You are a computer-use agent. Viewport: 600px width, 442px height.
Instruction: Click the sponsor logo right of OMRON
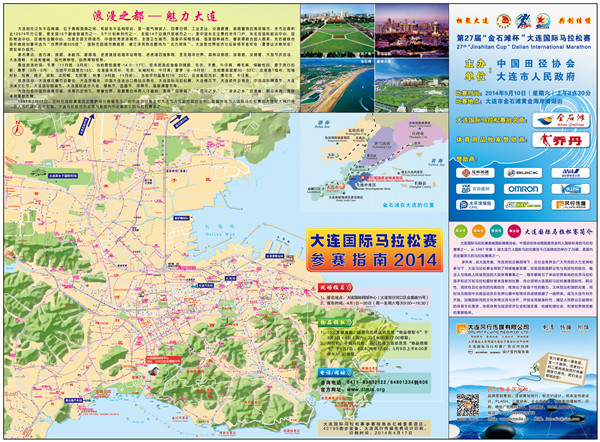[571, 189]
